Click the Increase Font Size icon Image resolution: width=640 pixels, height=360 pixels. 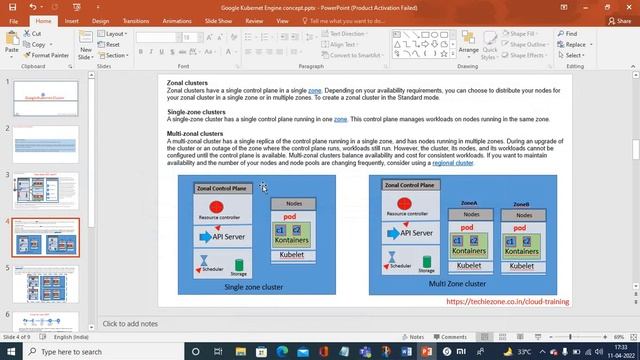(209, 38)
